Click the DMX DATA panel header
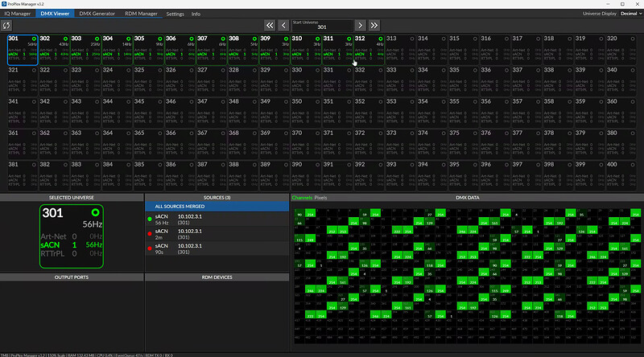The image size is (644, 357). click(x=468, y=197)
